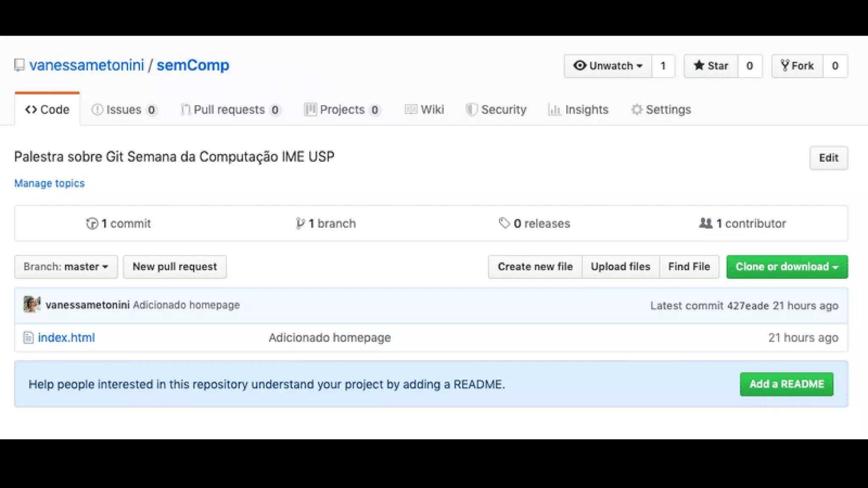Click the repository book icon beside vanessametonini
The width and height of the screenshot is (868, 488).
click(x=19, y=65)
